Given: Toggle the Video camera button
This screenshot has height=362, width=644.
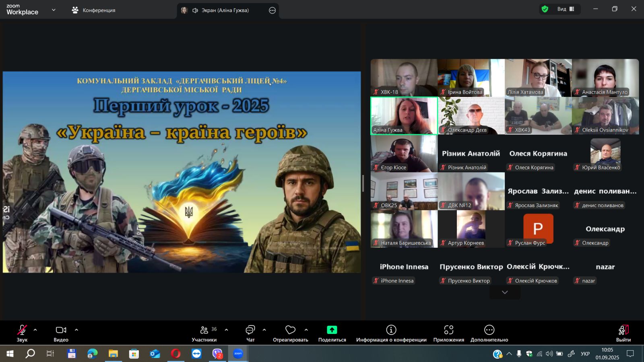Looking at the screenshot, I should (61, 330).
